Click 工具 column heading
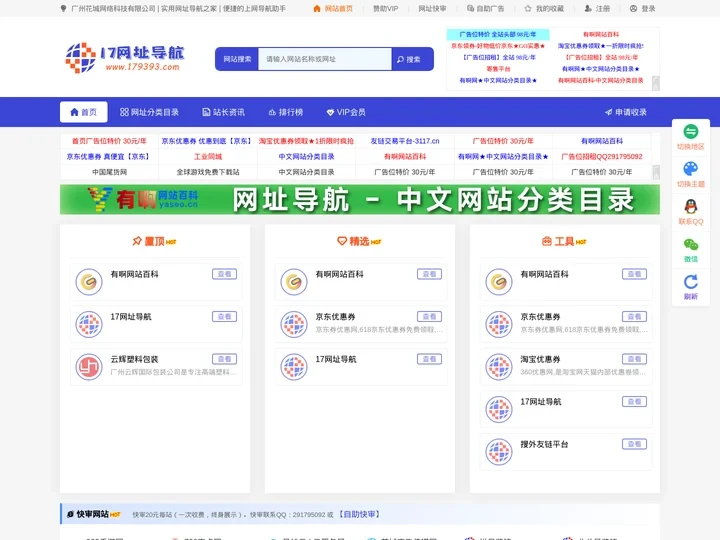 564,242
